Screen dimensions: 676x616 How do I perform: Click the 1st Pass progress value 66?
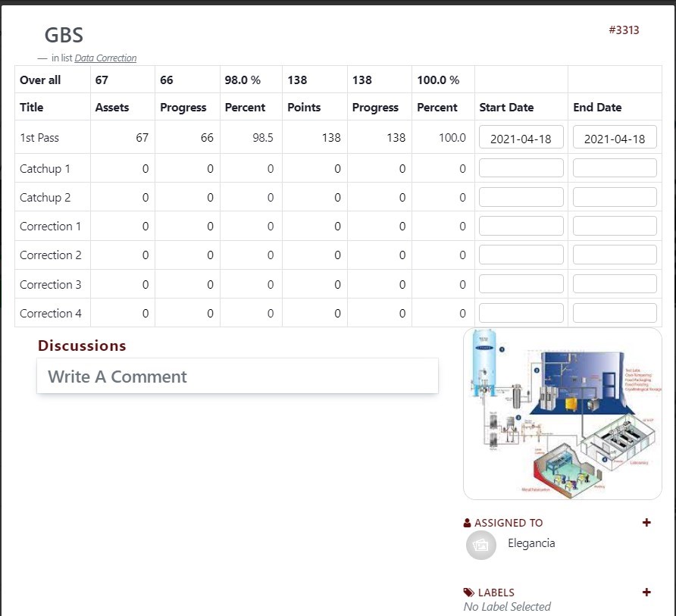[x=207, y=137]
